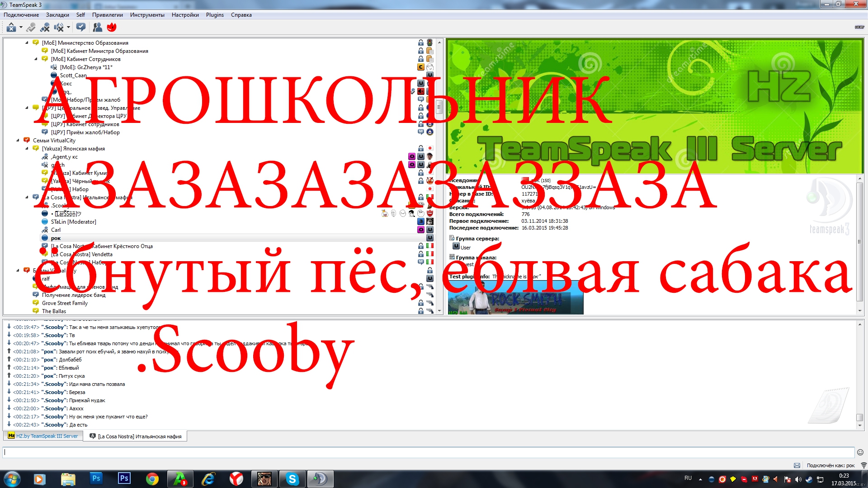Click the subscribe to all channels icon
The image size is (868, 488).
pos(81,28)
